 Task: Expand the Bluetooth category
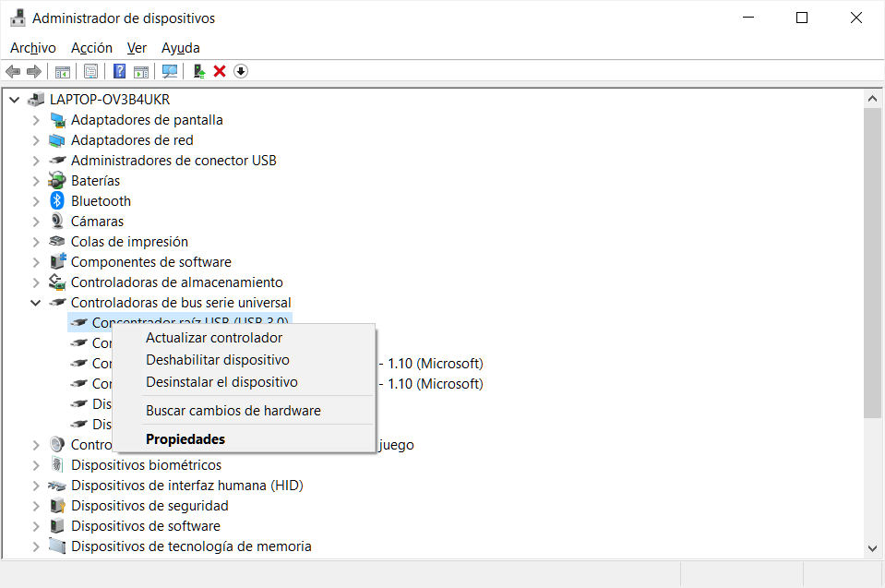(36, 201)
